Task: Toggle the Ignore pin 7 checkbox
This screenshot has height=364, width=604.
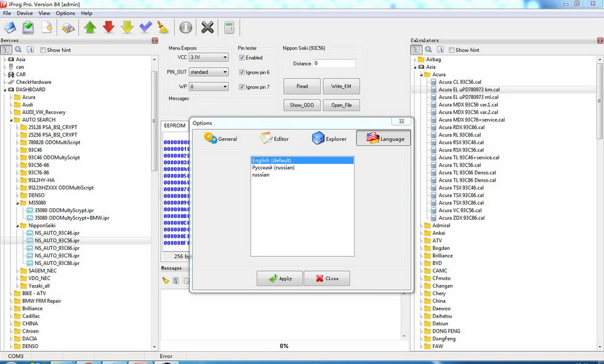Action: pyautogui.click(x=242, y=87)
